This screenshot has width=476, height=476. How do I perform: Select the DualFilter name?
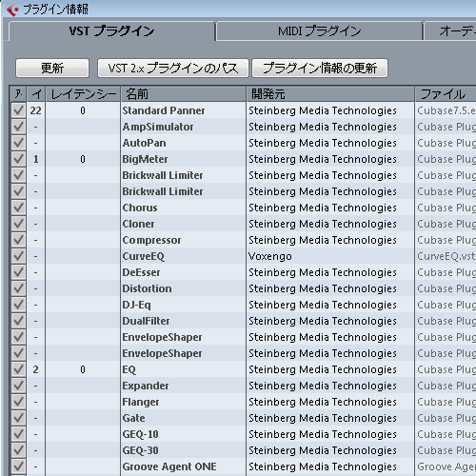click(146, 321)
